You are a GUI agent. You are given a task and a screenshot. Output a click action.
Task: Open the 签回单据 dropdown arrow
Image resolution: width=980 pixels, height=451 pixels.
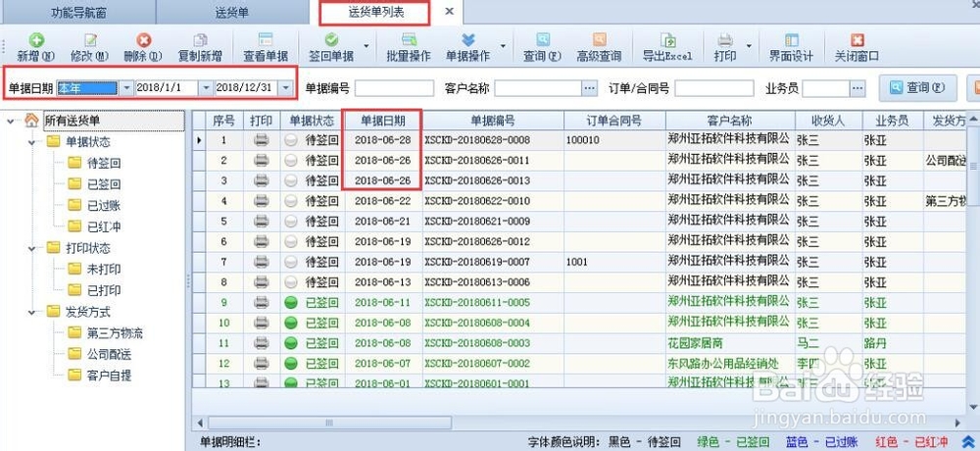[366, 46]
